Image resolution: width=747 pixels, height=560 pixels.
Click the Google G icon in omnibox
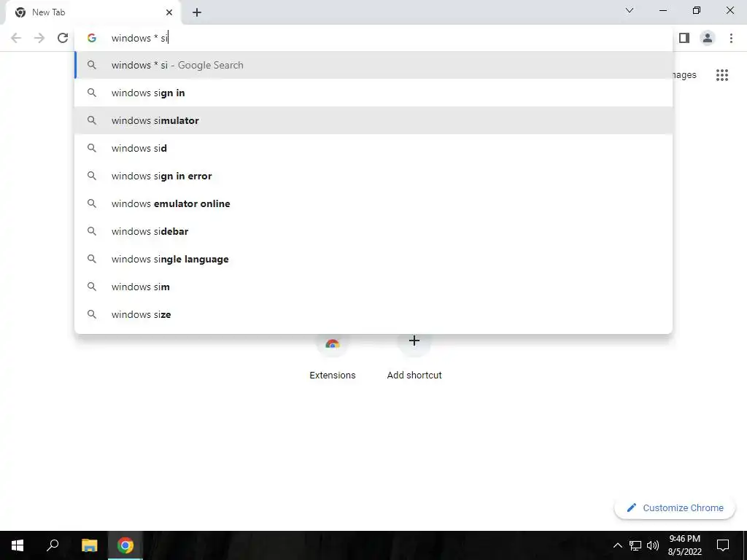point(92,38)
